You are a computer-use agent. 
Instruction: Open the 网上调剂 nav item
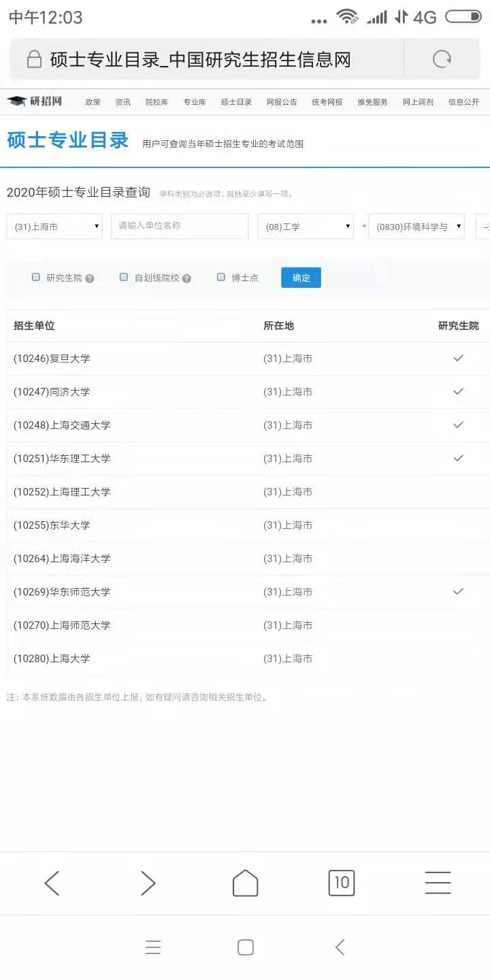tap(418, 102)
